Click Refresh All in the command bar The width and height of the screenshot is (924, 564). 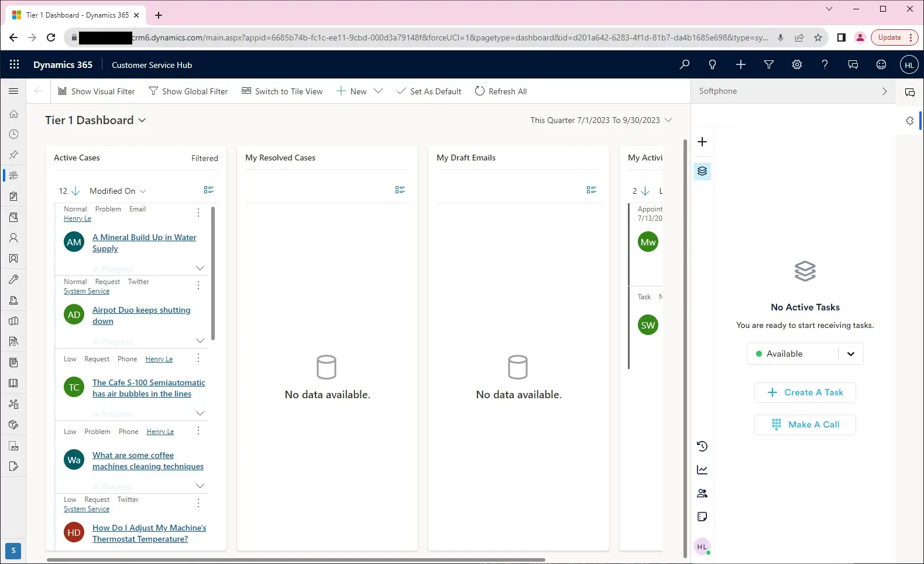click(501, 91)
